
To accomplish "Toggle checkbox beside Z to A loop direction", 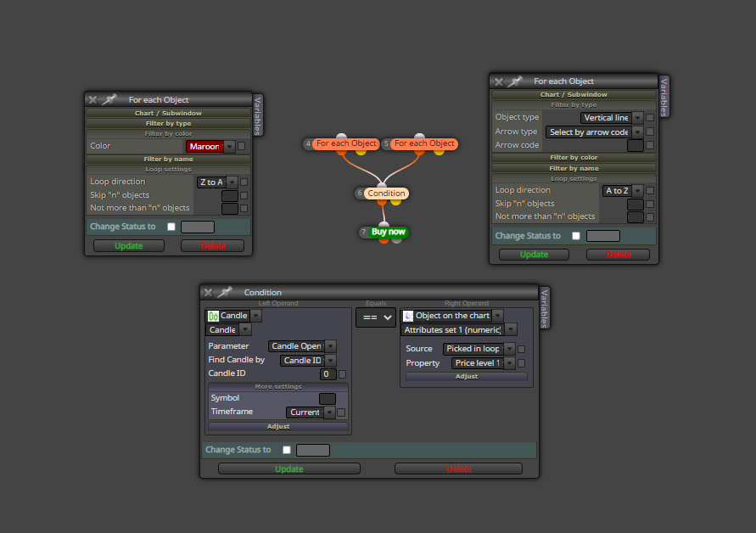I will (244, 182).
